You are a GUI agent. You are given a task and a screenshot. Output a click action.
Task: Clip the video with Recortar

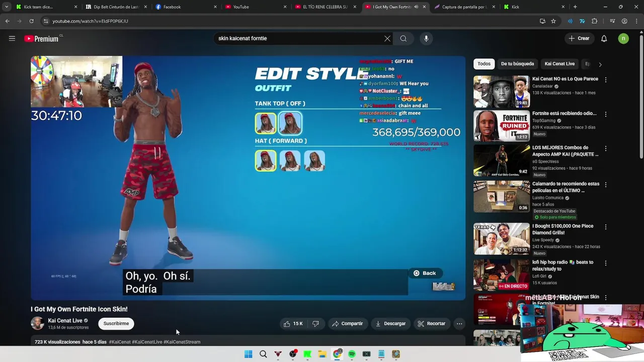click(432, 324)
